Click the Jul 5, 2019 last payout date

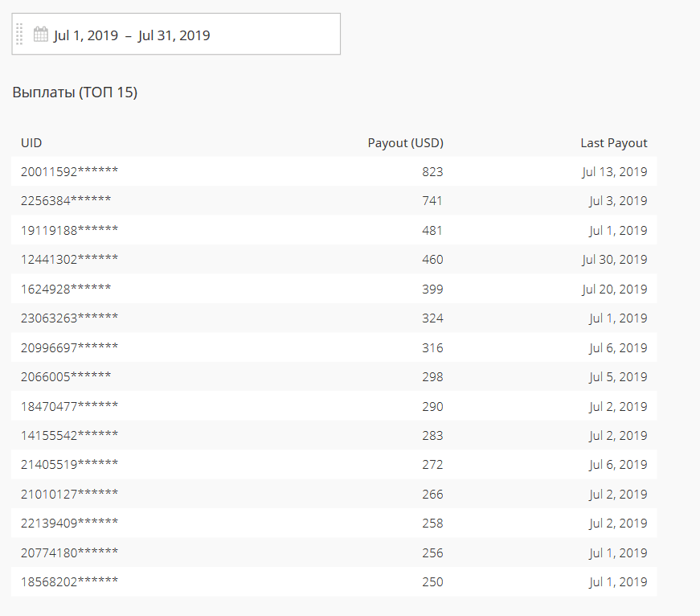618,377
